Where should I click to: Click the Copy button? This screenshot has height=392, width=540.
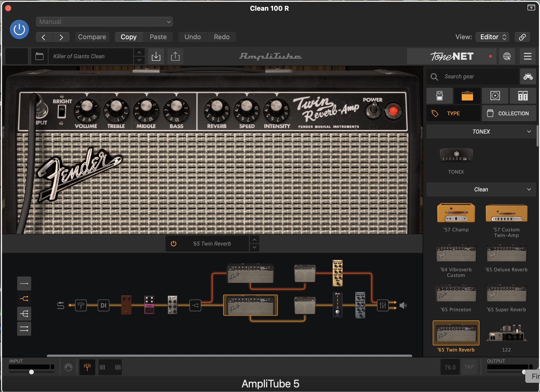[x=129, y=37]
